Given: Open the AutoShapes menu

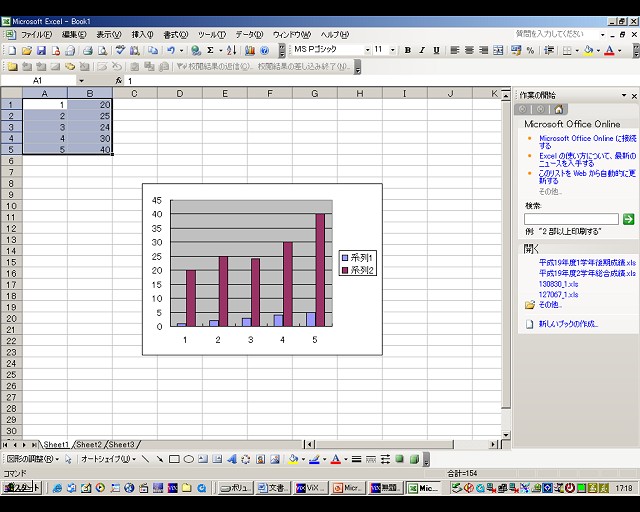Looking at the screenshot, I should click(108, 459).
